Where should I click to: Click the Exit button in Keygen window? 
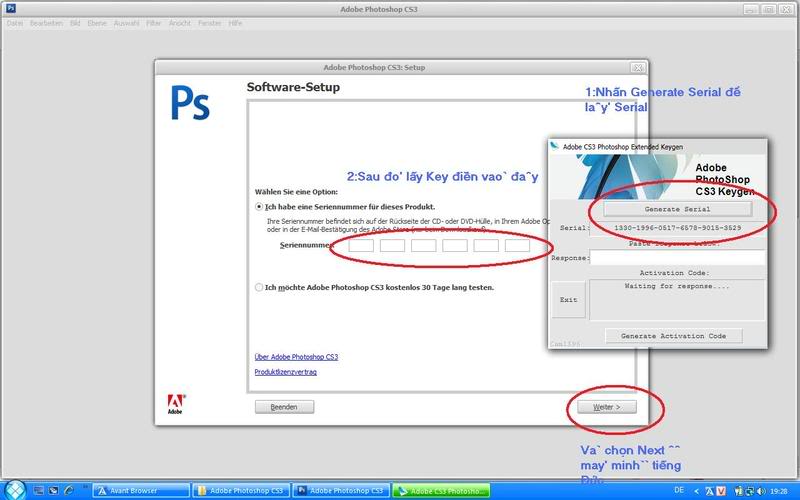click(x=568, y=300)
